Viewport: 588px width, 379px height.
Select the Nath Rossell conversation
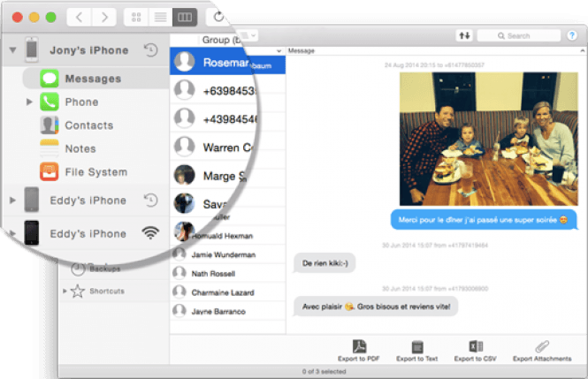(227, 273)
